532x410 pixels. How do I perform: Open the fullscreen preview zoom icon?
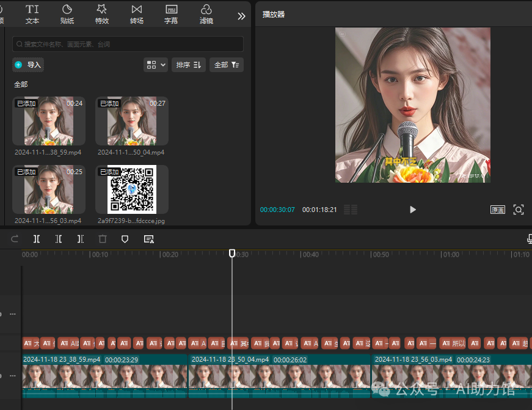click(x=519, y=210)
